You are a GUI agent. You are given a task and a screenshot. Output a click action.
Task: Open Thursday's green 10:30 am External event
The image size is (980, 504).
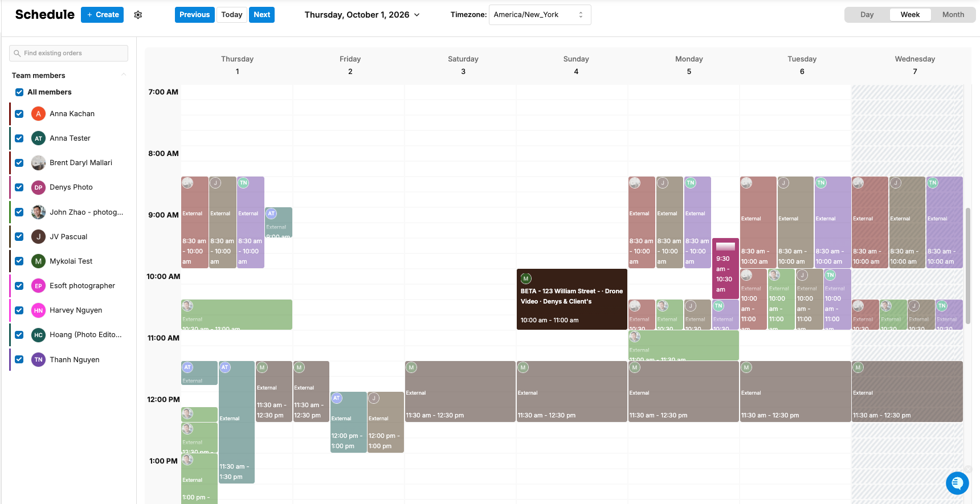click(x=236, y=314)
